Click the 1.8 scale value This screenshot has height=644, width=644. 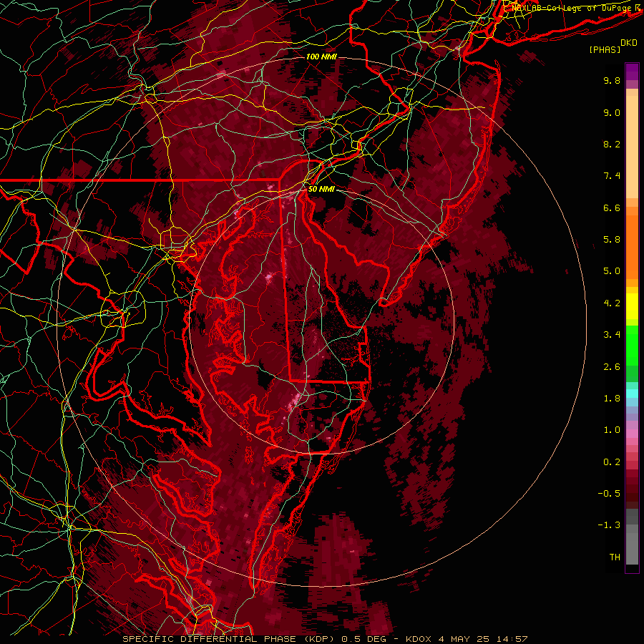click(x=612, y=399)
